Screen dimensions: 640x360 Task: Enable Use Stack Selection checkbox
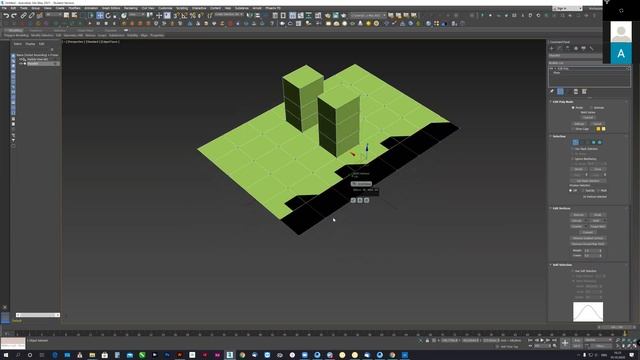coord(572,149)
